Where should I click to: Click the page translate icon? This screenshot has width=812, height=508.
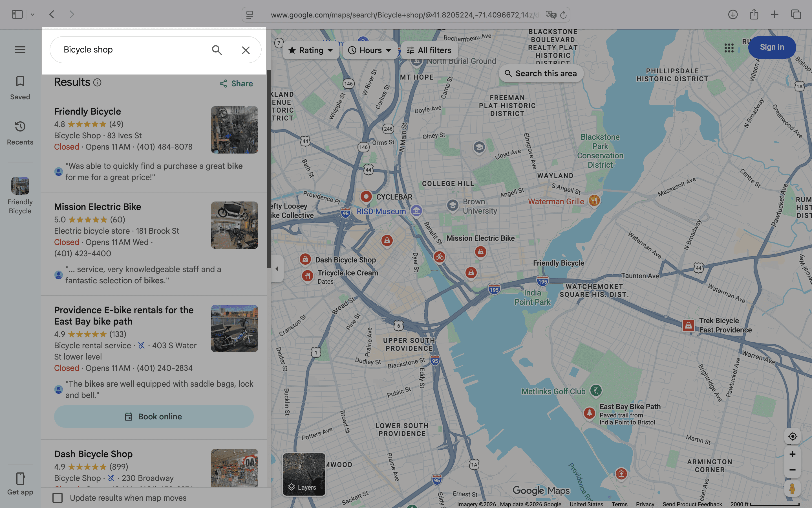click(x=551, y=15)
